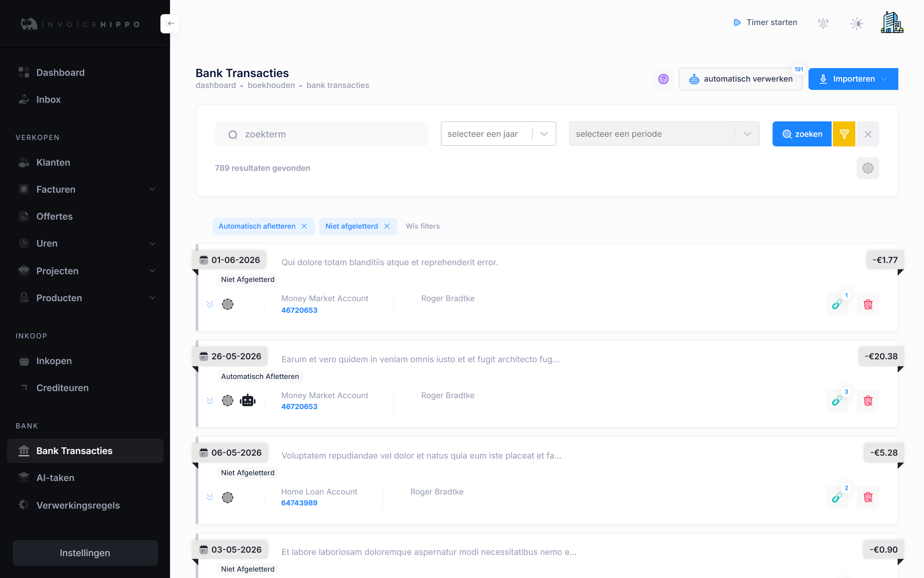924x578 pixels.
Task: Click automatisch verwerken button
Action: (740, 79)
